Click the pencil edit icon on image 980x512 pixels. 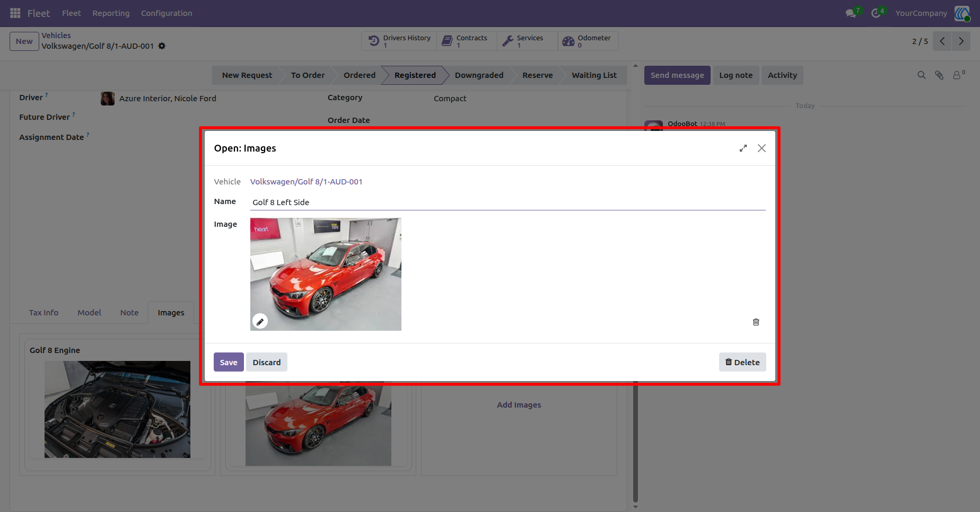tap(260, 321)
